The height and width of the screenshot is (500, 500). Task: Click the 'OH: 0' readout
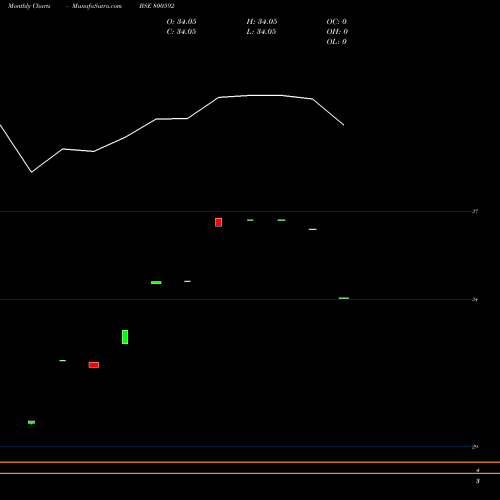pos(337,32)
